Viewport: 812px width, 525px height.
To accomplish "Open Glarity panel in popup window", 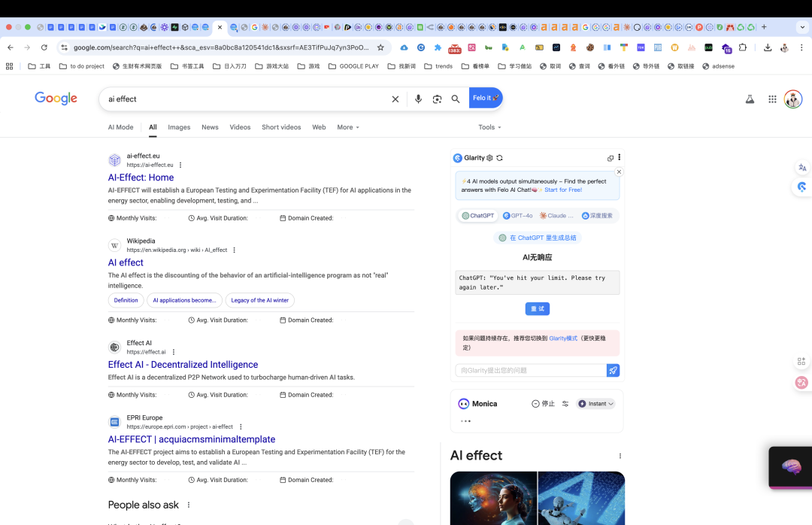I will point(611,158).
